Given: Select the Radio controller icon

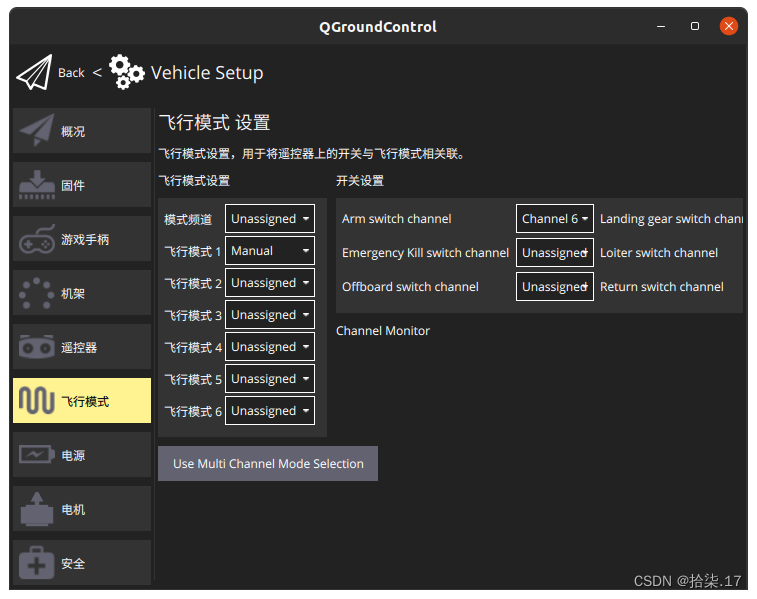Looking at the screenshot, I should 37,347.
